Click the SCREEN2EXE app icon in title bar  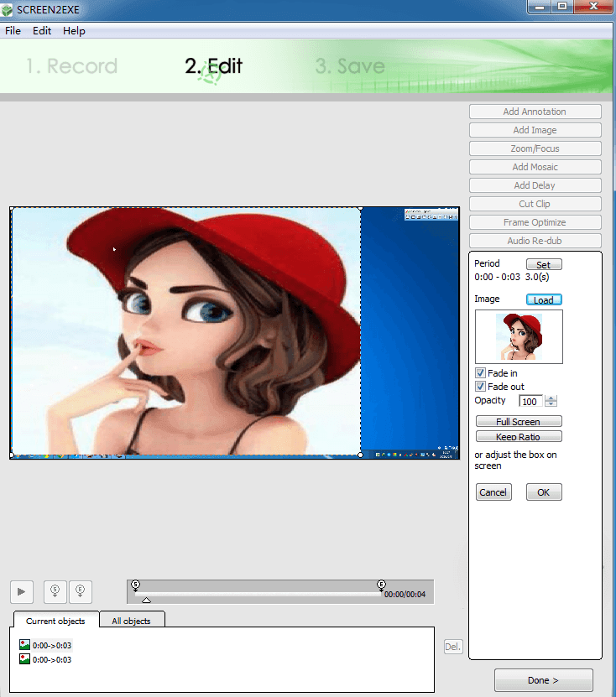point(7,10)
